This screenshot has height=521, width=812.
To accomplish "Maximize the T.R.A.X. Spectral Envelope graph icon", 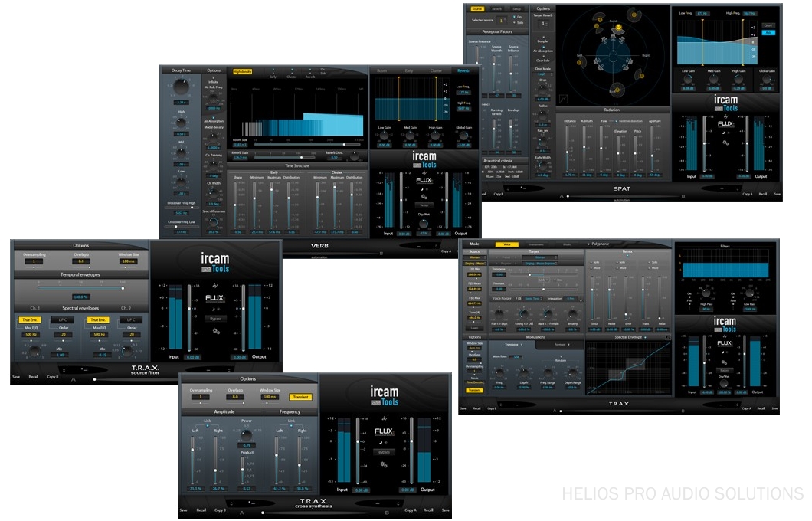I will tap(667, 337).
